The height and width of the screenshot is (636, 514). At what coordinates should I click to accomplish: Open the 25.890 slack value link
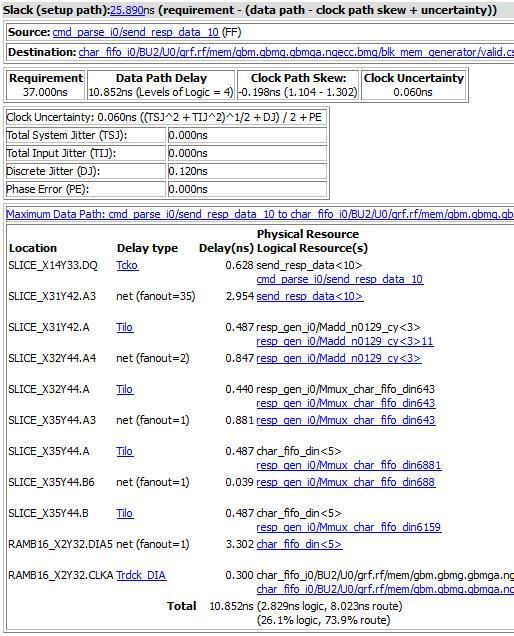(x=126, y=10)
